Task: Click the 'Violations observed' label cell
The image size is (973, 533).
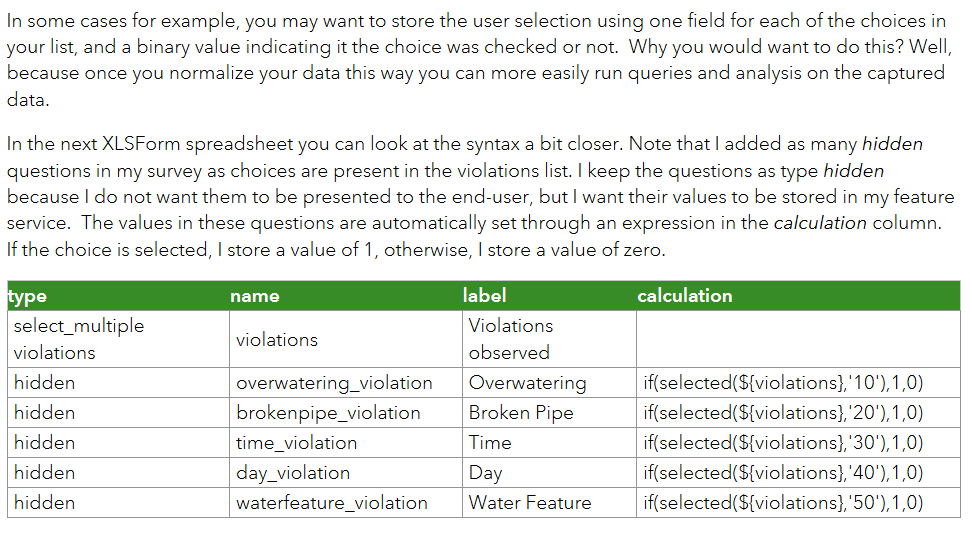Action: click(549, 339)
